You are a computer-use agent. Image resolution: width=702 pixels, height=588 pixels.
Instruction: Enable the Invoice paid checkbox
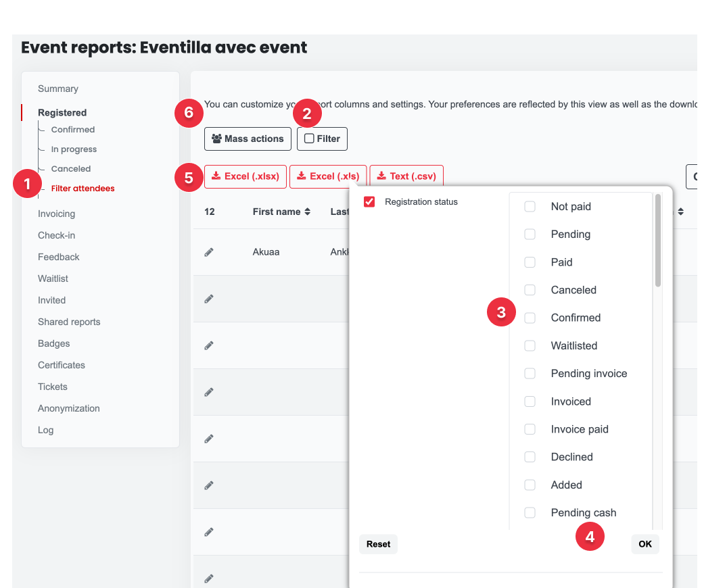click(x=530, y=429)
